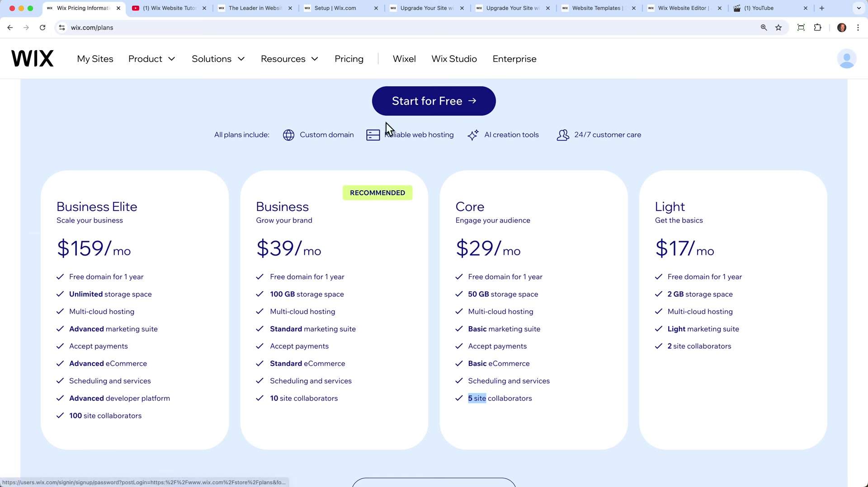Viewport: 868px width, 487px height.
Task: Click 'Light marketing suite' feature
Action: coord(703,329)
